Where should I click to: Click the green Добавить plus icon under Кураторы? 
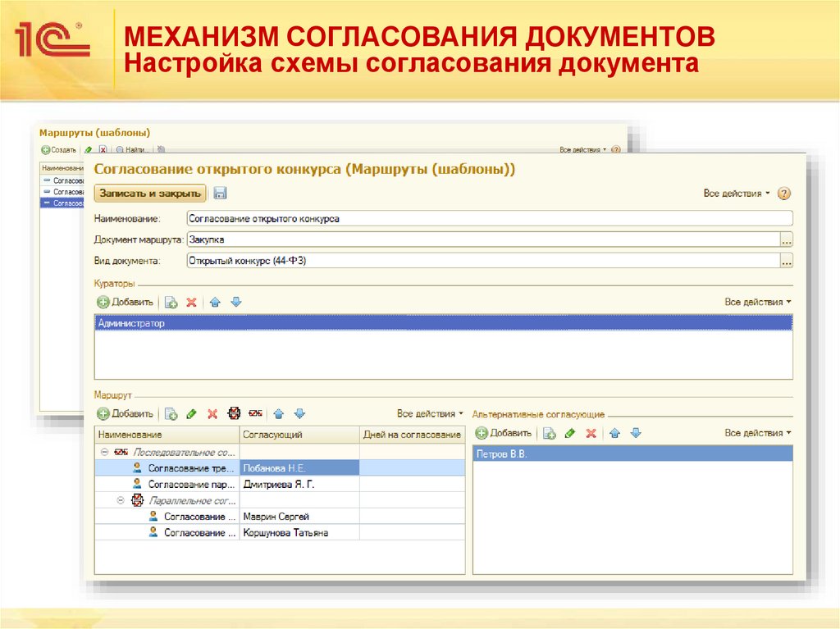102,302
